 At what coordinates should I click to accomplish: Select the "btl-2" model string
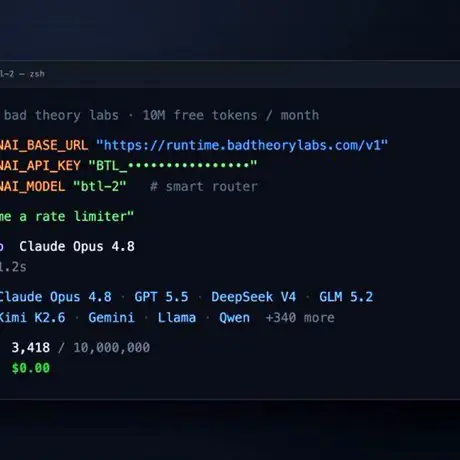(100, 186)
